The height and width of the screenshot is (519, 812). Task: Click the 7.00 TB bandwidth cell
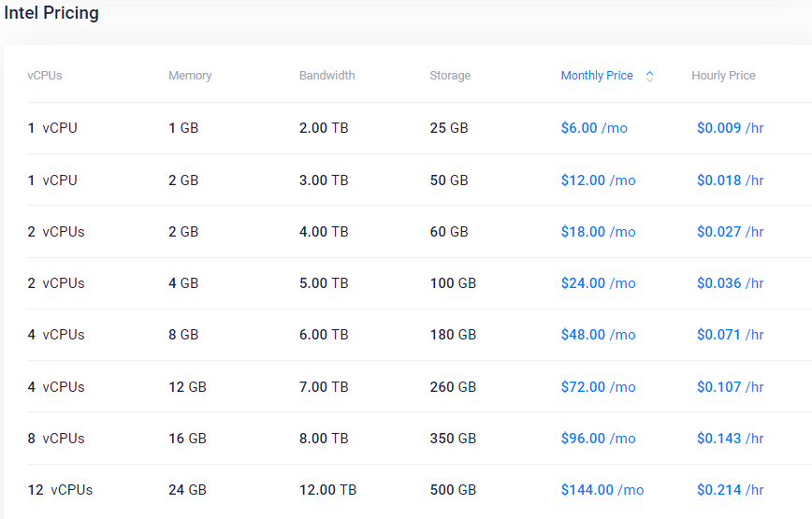[324, 386]
